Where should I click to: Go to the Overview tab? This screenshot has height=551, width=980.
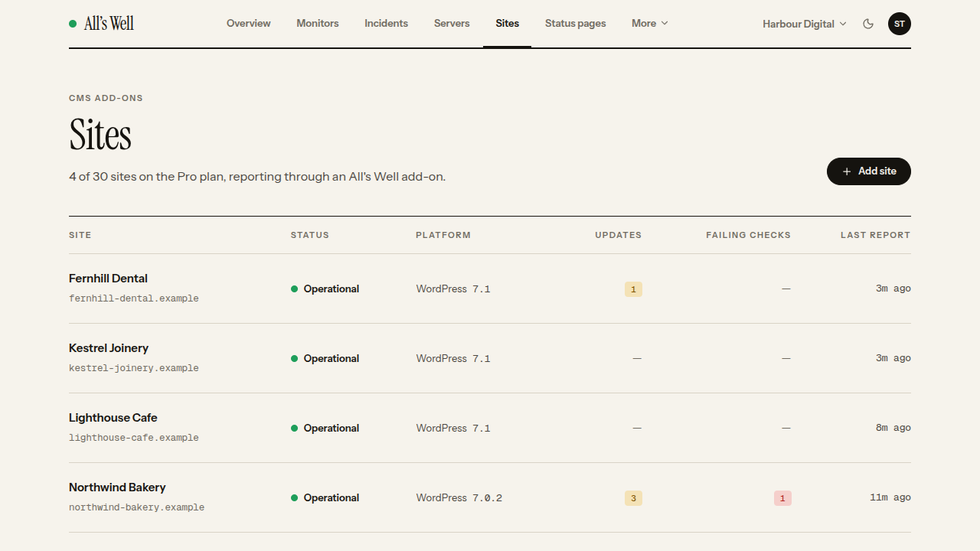(249, 24)
